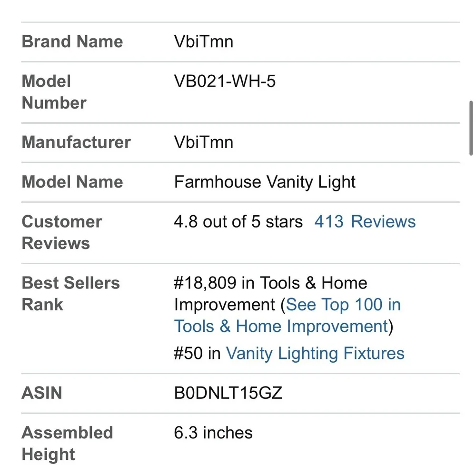476x476 pixels.
Task: Open the Vanity Lighting Fixtures category link
Action: 315,353
